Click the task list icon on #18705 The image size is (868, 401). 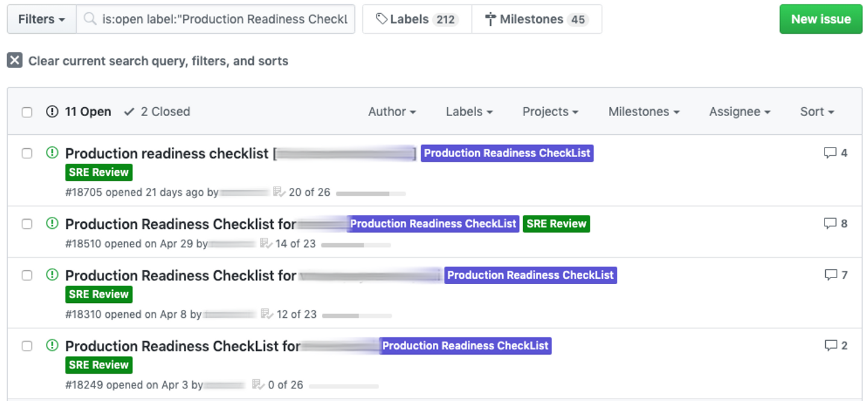coord(278,192)
